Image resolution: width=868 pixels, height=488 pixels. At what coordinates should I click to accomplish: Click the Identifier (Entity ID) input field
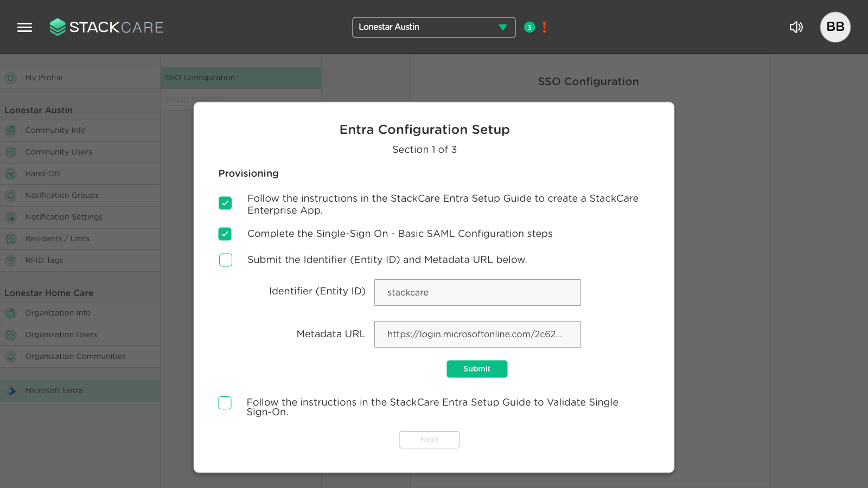477,293
